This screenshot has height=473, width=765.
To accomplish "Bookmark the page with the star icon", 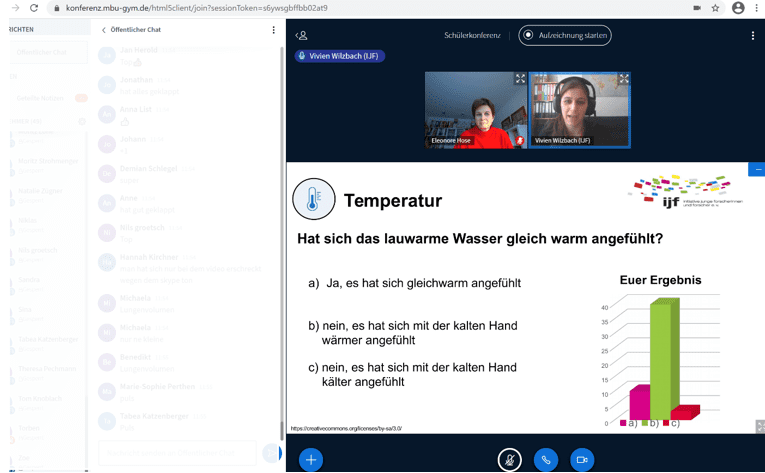I will coord(716,8).
